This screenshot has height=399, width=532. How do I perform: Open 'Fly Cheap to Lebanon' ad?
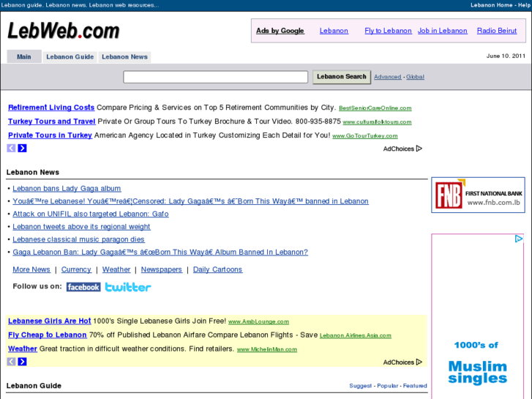(48, 335)
